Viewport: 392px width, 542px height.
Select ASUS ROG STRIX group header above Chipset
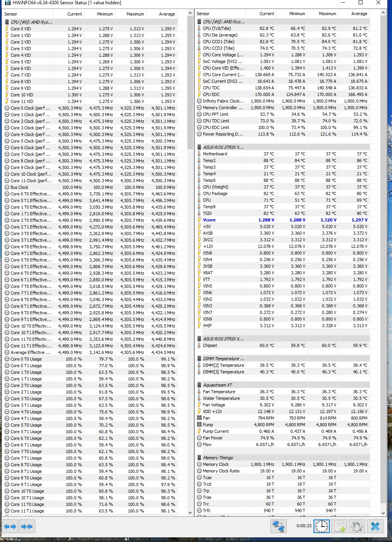coord(283,339)
